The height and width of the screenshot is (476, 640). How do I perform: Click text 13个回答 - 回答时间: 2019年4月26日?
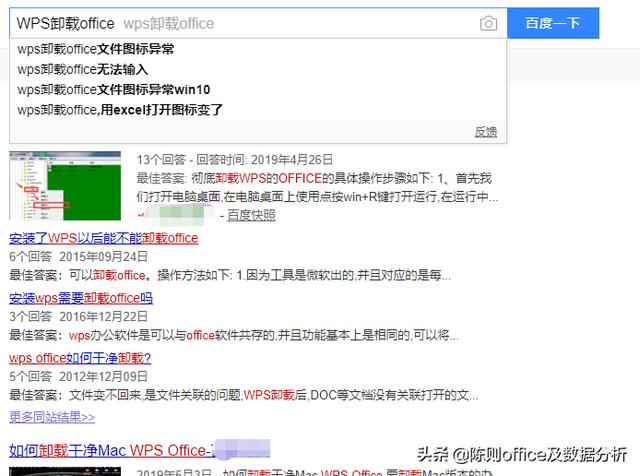point(235,160)
